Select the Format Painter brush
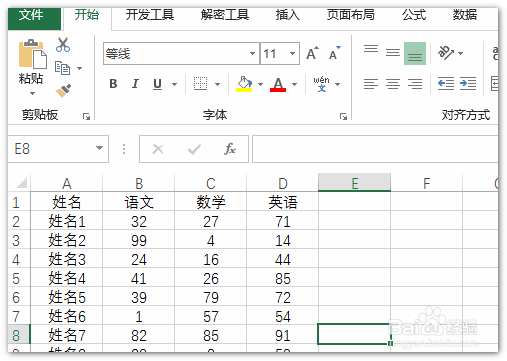 point(63,90)
